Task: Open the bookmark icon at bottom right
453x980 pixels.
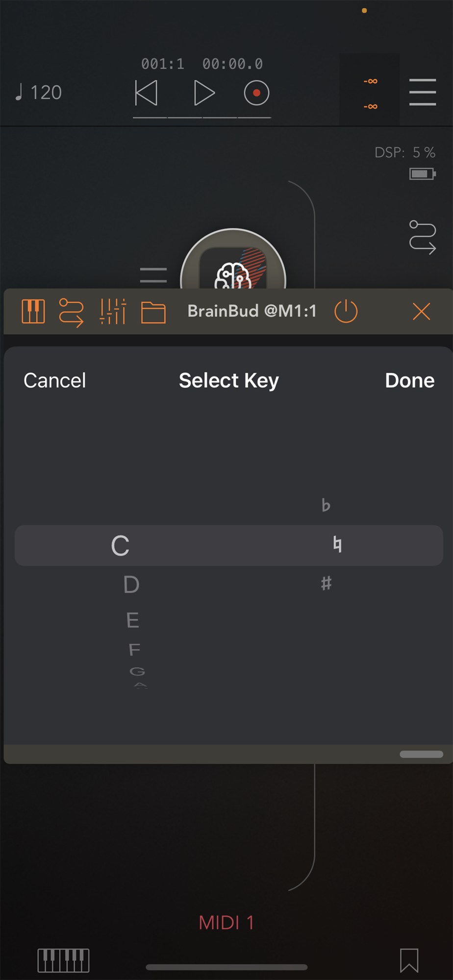Action: (409, 960)
